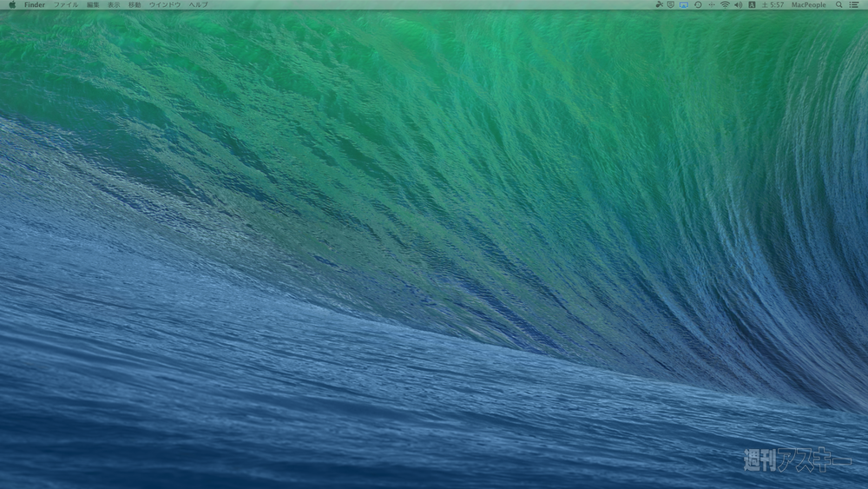
Task: Open the ファイル menu
Action: click(66, 4)
